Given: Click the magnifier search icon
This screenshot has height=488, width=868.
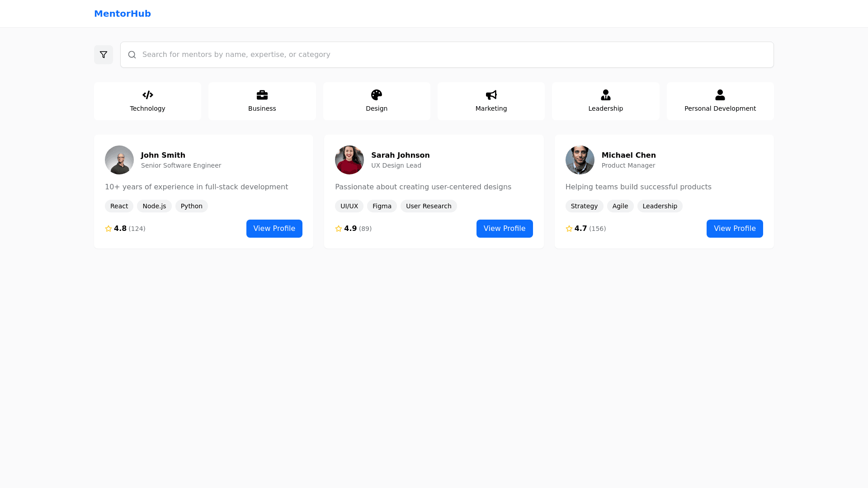Looking at the screenshot, I should [132, 55].
